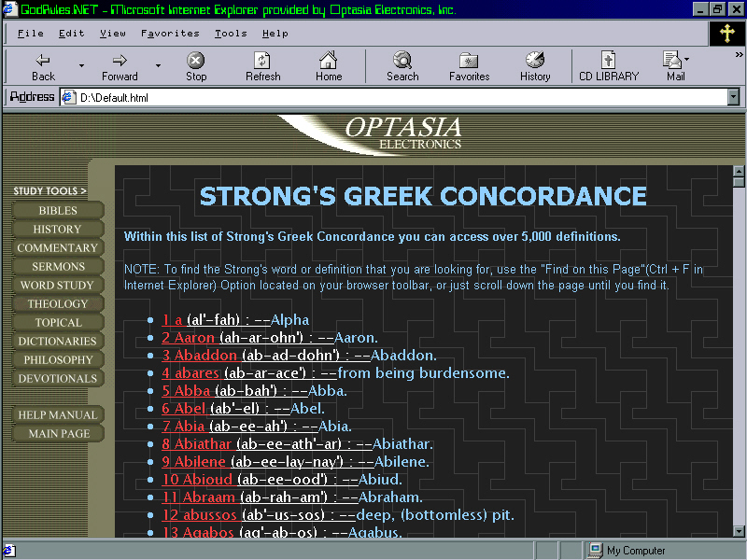Open the CD LIBRARY toolbar button
The height and width of the screenshot is (560, 747).
pyautogui.click(x=609, y=62)
